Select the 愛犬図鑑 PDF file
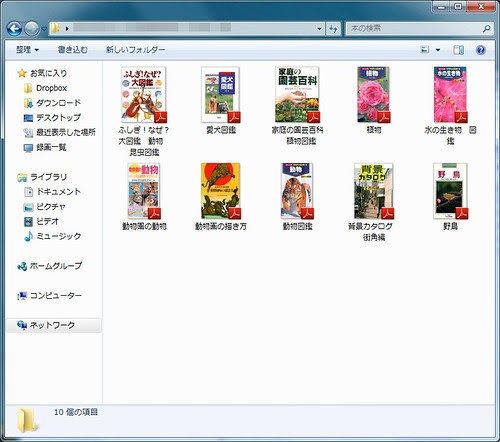This screenshot has height=442, width=500. tap(221, 95)
